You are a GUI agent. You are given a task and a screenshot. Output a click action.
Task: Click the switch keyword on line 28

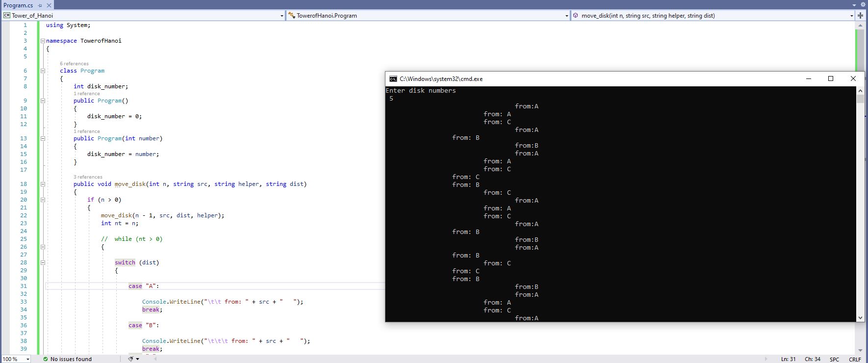125,262
